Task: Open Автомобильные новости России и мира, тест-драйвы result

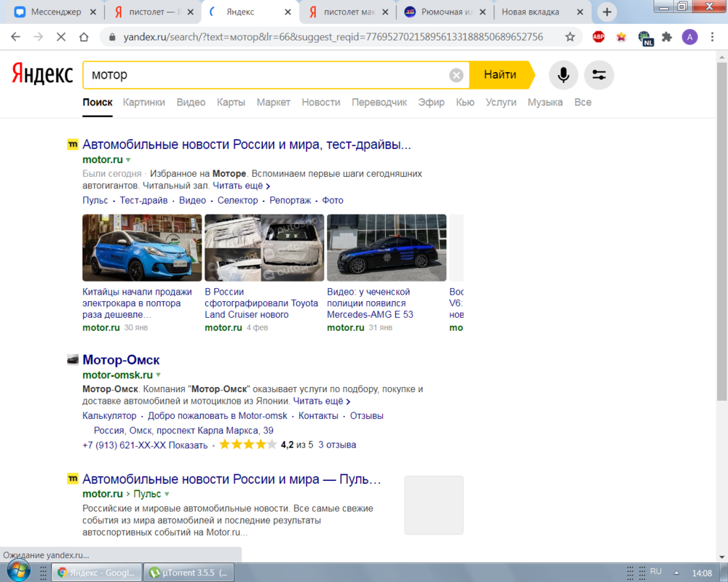Action: 247,144
